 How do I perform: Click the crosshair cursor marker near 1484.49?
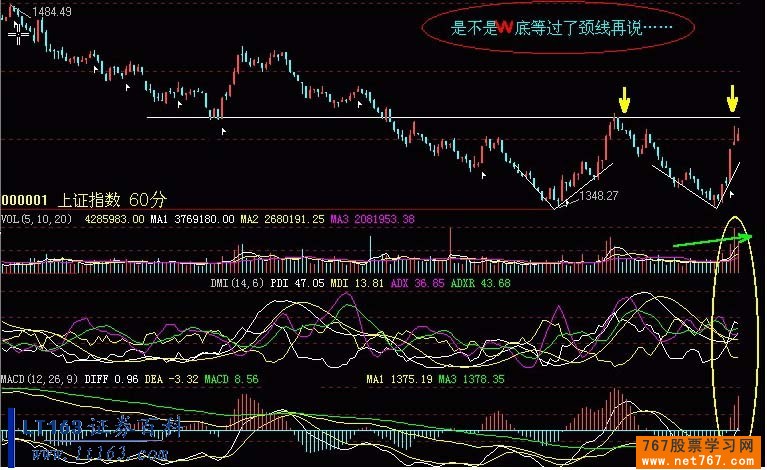[19, 31]
